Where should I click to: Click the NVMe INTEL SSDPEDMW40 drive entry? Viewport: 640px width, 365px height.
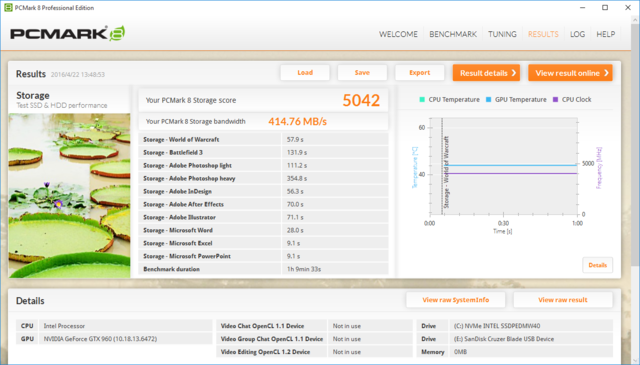coord(497,326)
